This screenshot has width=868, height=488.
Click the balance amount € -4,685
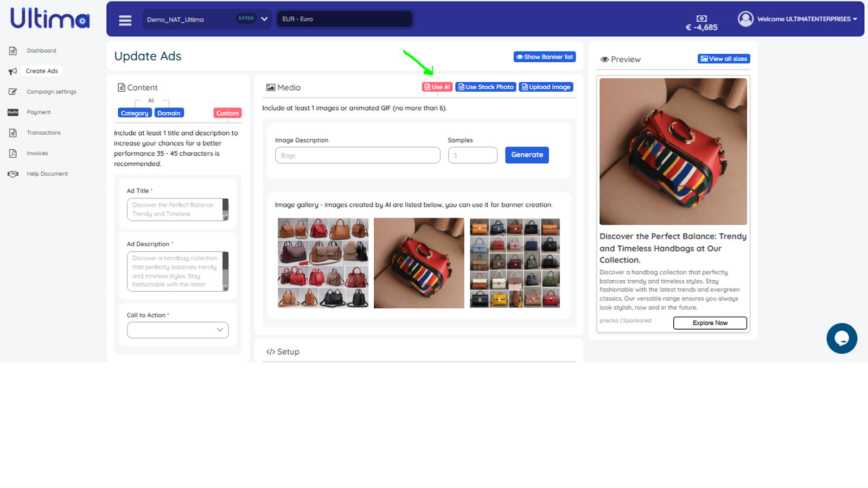tap(701, 28)
